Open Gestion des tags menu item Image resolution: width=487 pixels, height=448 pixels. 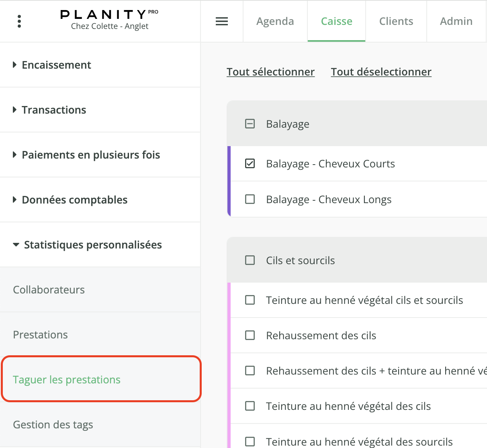100,425
